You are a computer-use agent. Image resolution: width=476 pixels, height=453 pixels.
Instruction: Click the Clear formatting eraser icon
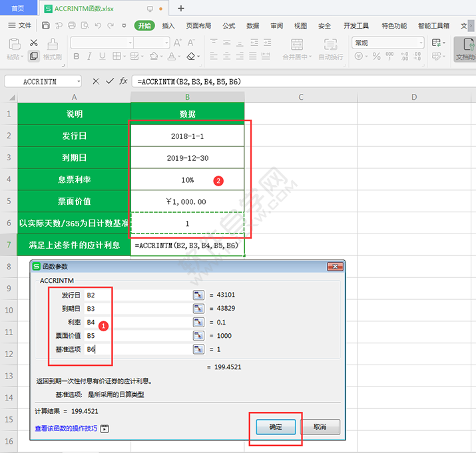coord(191,56)
